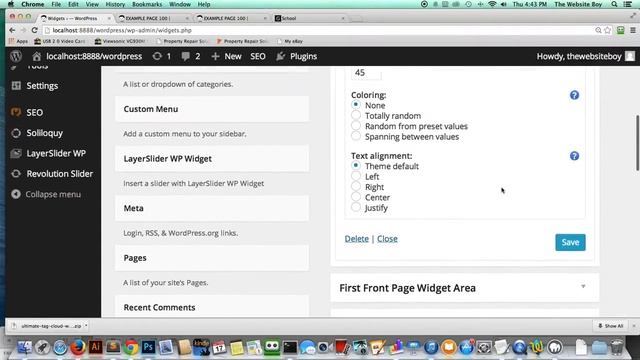Expand the Recent Comments widget

pos(212,307)
